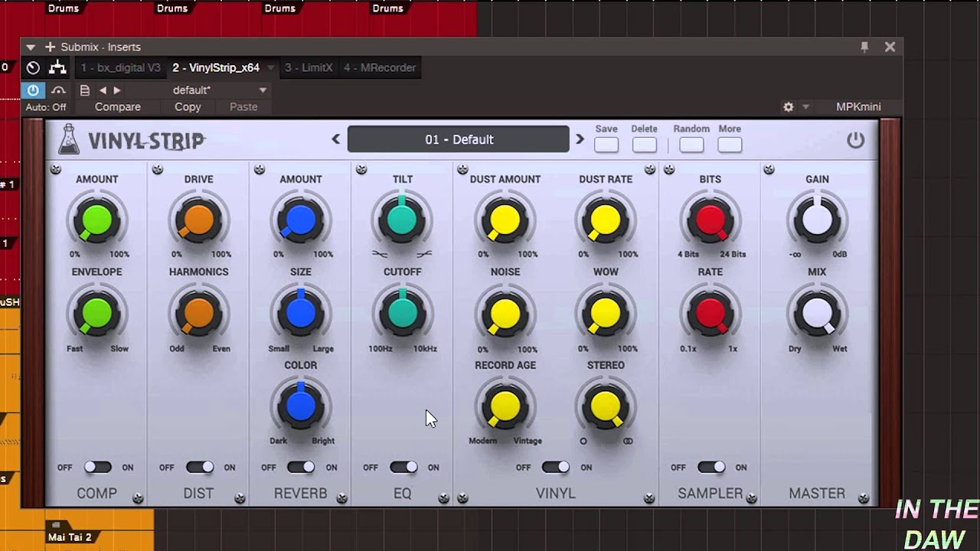The image size is (980, 551).
Task: Click the icon right of REVERB label
Action: pos(341,498)
